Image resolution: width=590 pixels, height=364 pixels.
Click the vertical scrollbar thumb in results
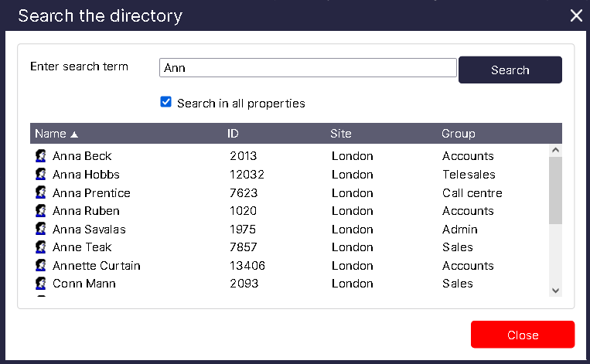[555, 190]
